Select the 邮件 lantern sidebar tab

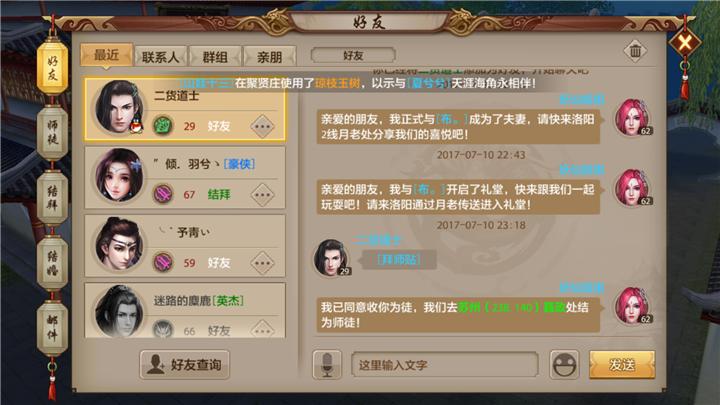click(x=52, y=328)
